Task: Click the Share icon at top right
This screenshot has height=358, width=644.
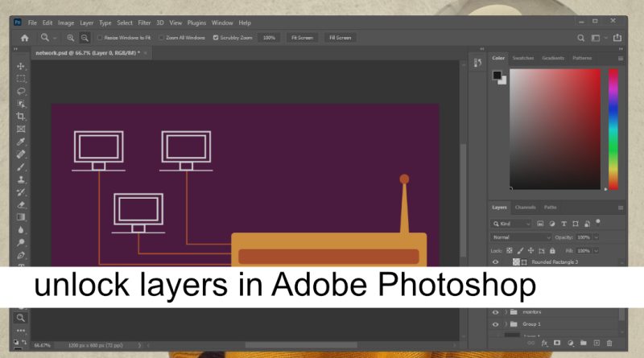Action: click(x=617, y=37)
